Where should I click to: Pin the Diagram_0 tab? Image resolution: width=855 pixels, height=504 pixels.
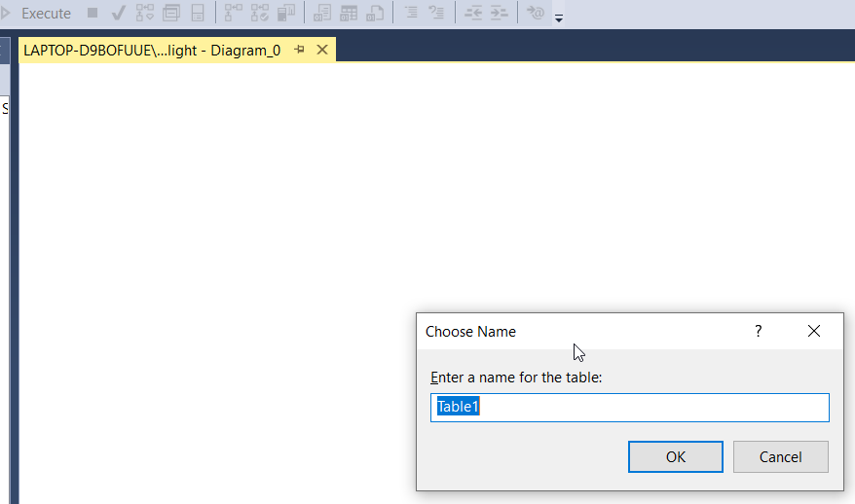[x=300, y=50]
